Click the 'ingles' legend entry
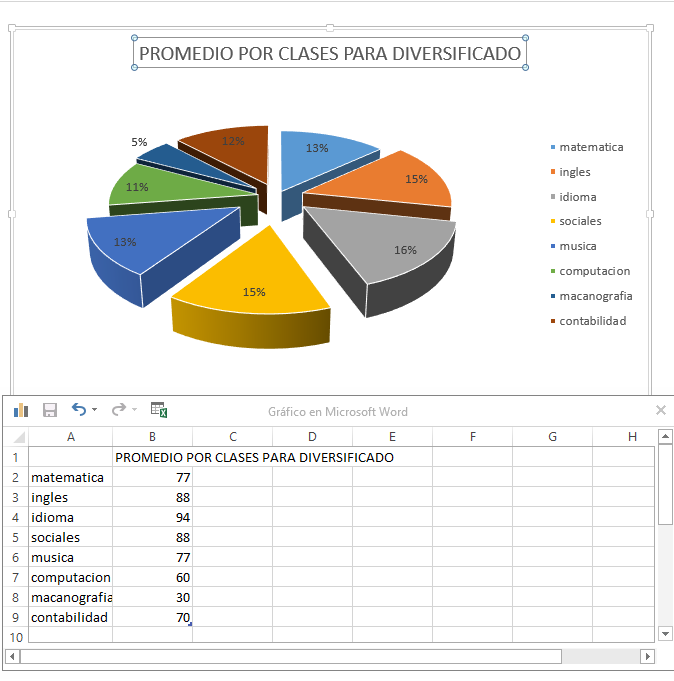This screenshot has height=681, width=674. (x=570, y=172)
